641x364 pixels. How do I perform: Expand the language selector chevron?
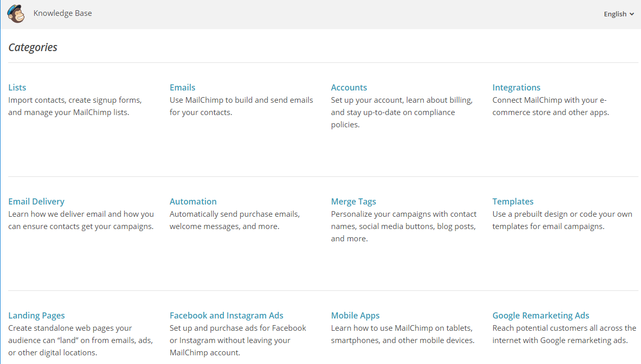point(633,14)
